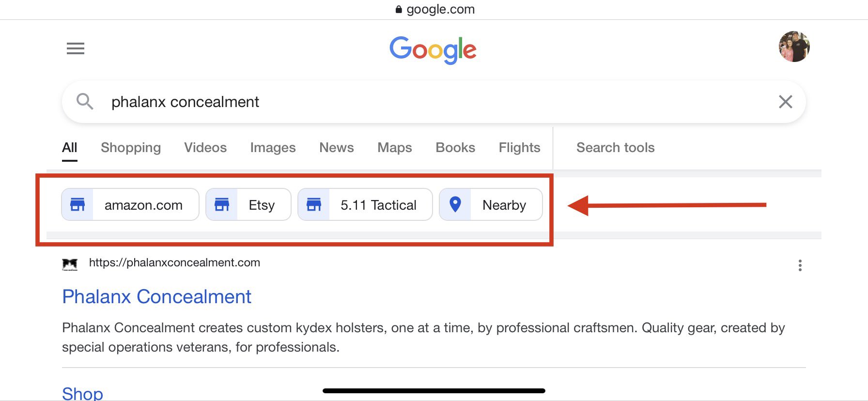Click the 5.11 Tactical store icon
This screenshot has width=868, height=401.
coord(314,205)
